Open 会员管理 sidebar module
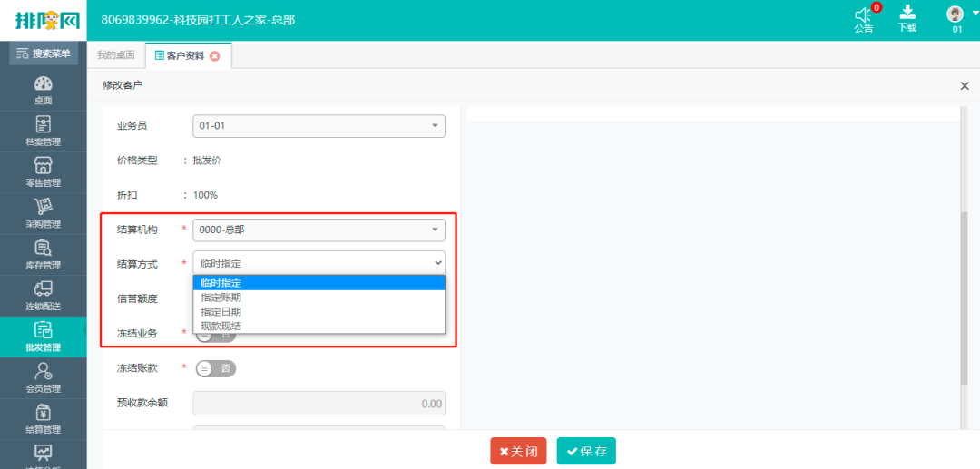980x469 pixels. point(43,377)
